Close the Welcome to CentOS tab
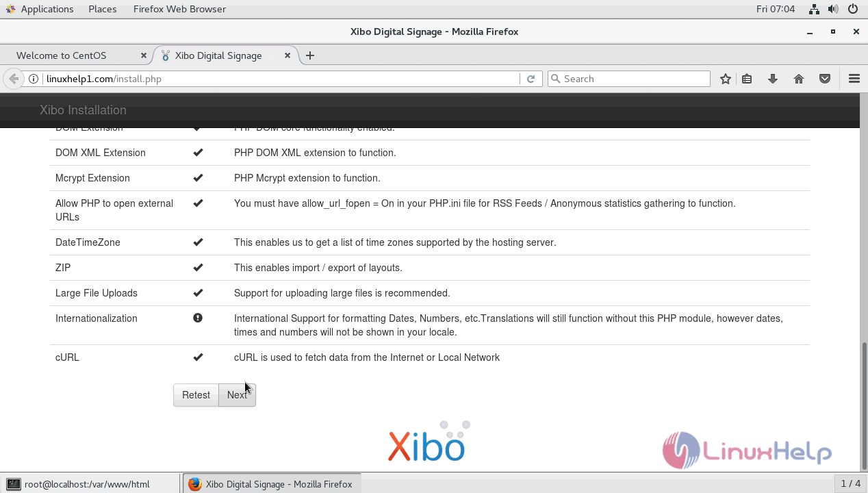 pyautogui.click(x=144, y=55)
